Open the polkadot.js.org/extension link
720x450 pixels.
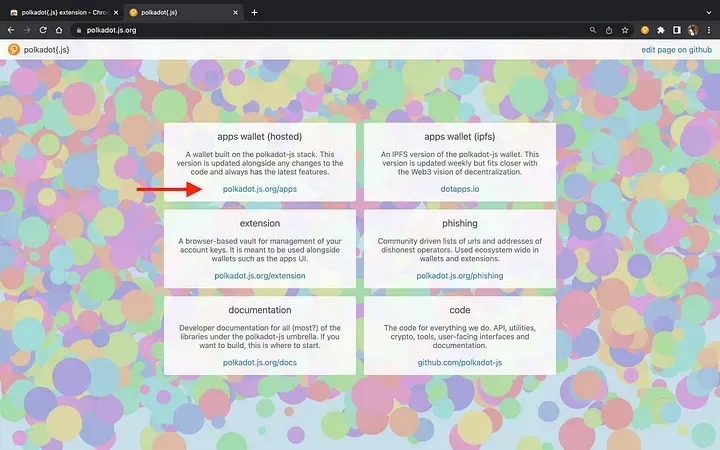click(x=260, y=276)
